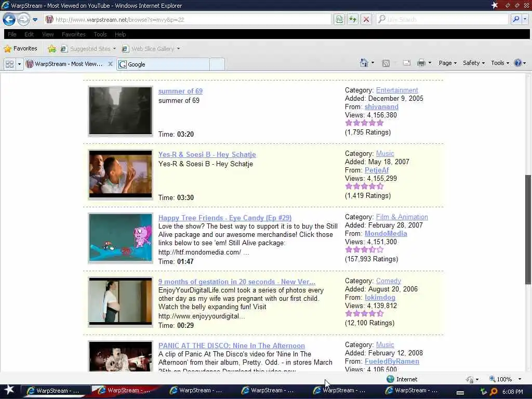Open Suggested Sites dropdown

click(x=88, y=49)
